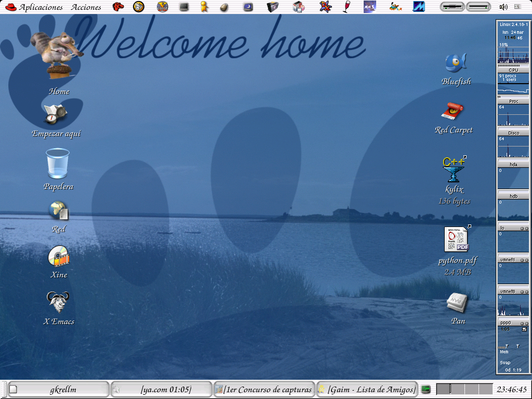Switch to Gaim - Lista de Amigos window
This screenshot has width=532, height=399.
coord(367,390)
